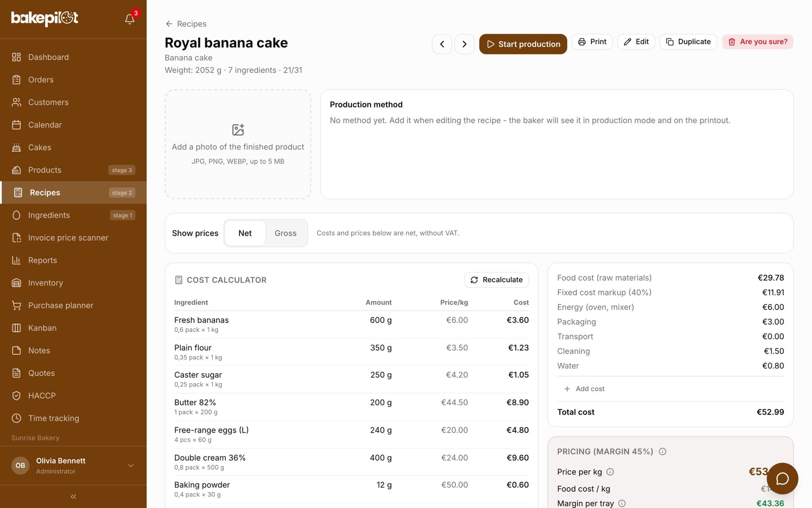Image resolution: width=812 pixels, height=508 pixels.
Task: Go to the previous recipe
Action: coord(442,44)
